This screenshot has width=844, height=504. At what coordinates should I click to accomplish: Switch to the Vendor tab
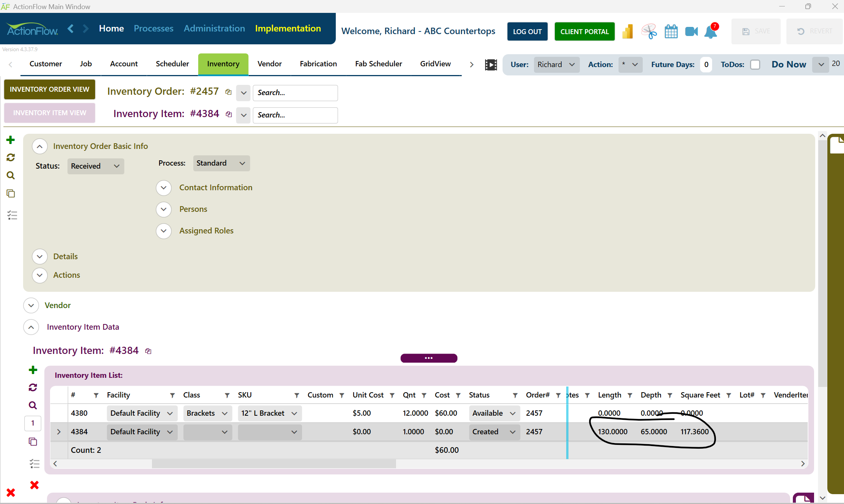point(269,64)
